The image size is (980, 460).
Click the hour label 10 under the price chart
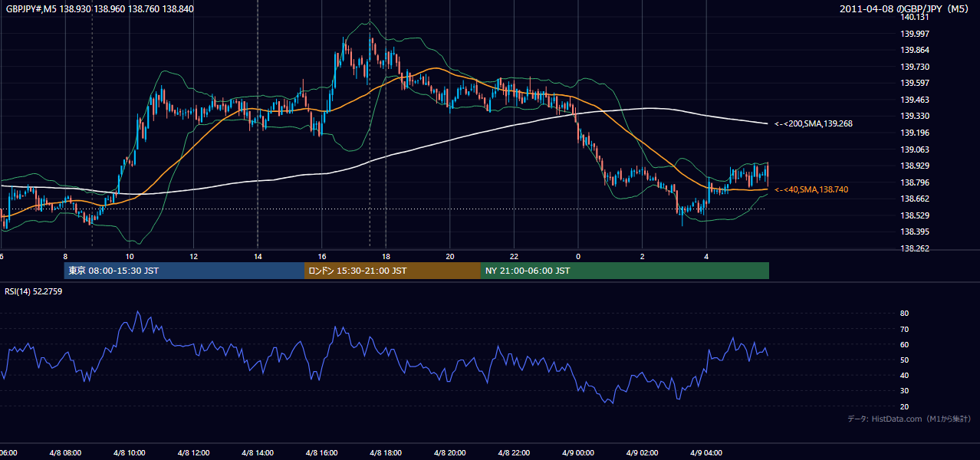(x=130, y=256)
